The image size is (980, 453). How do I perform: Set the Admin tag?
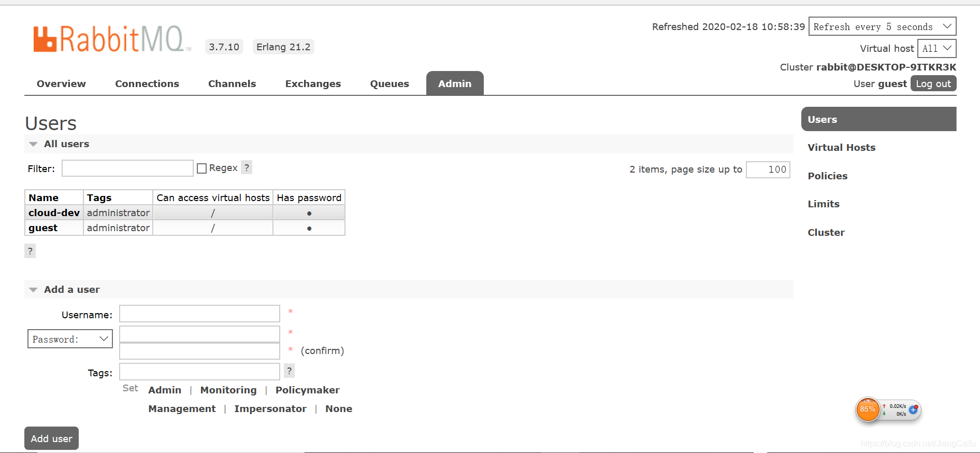click(165, 390)
